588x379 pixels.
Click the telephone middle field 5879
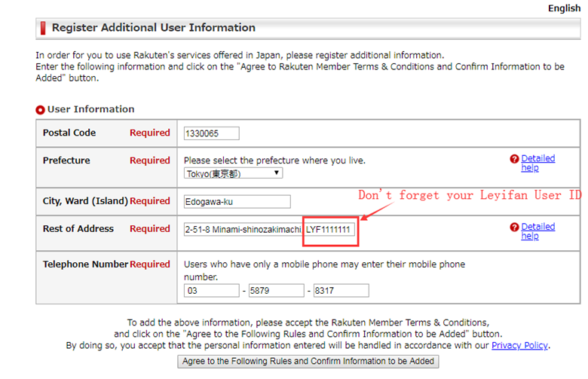click(x=277, y=291)
